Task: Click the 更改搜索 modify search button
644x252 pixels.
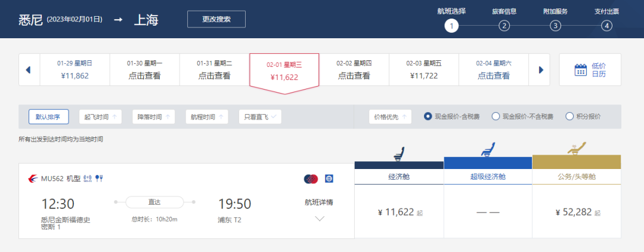Action: click(216, 19)
